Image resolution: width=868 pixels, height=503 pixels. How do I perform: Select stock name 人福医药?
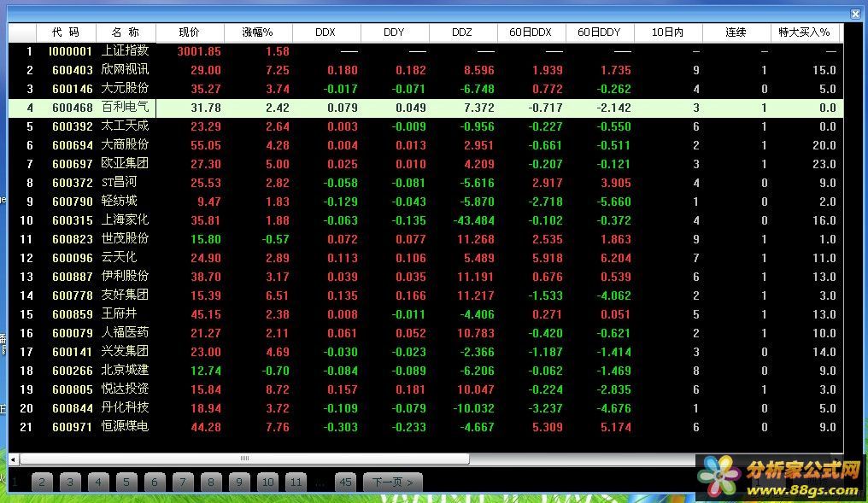click(x=125, y=332)
